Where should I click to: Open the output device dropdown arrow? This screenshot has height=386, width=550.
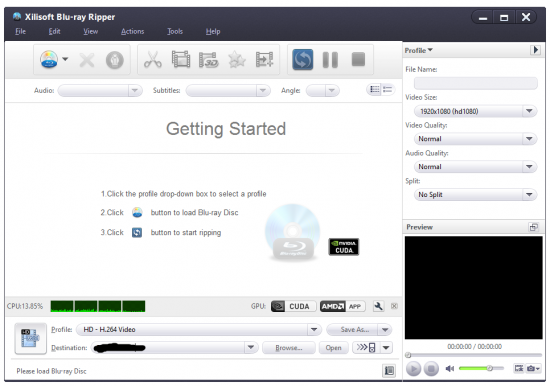click(x=386, y=348)
